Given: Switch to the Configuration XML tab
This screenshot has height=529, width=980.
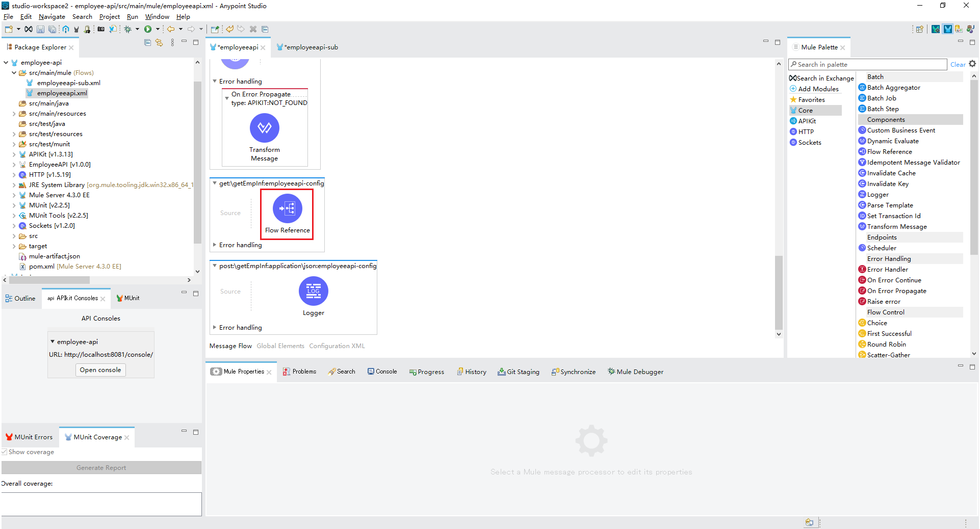Looking at the screenshot, I should (337, 346).
